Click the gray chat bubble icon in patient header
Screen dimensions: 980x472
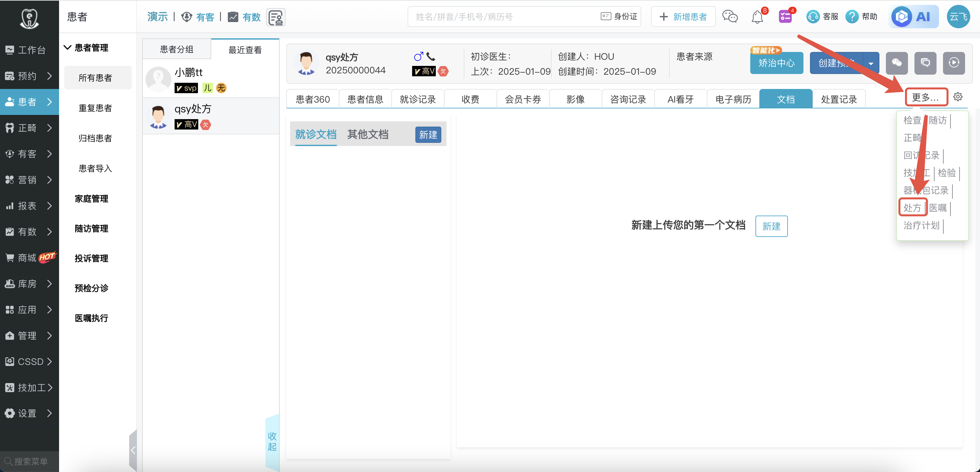(x=925, y=63)
